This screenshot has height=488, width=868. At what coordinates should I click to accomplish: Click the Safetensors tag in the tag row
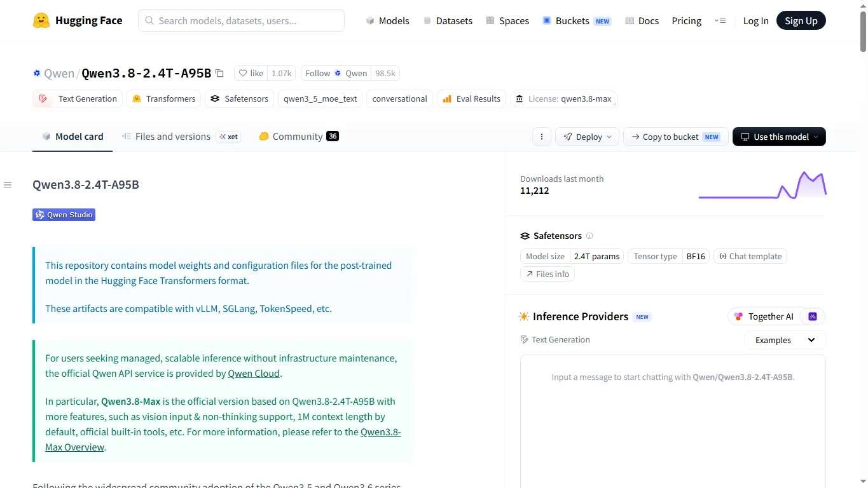pos(240,98)
